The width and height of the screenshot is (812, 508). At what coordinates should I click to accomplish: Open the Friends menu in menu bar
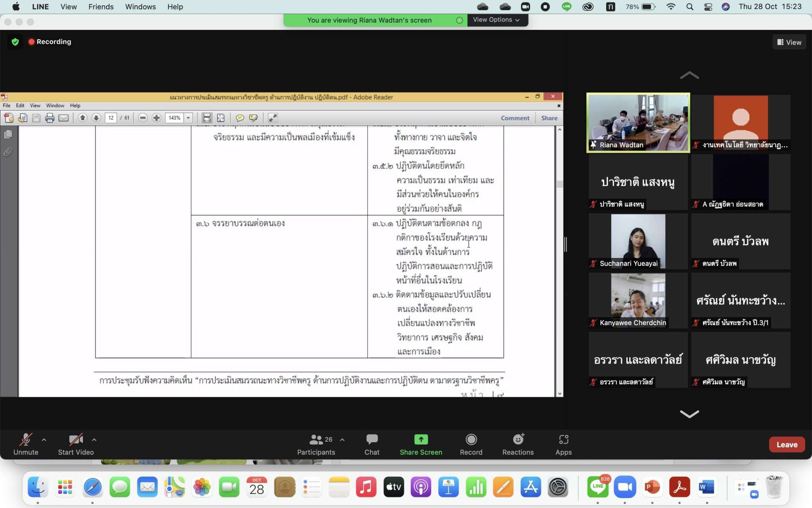(101, 7)
